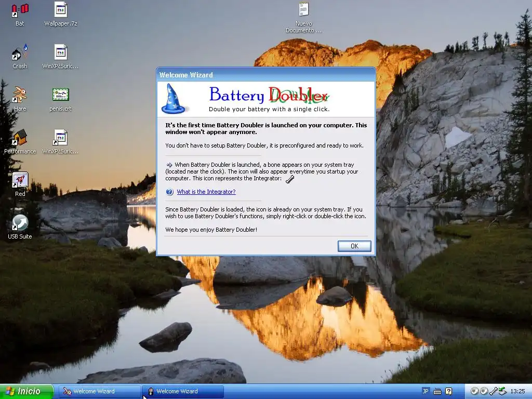Image resolution: width=532 pixels, height=399 pixels.
Task: Click the second grey round tray icon
Action: (x=484, y=391)
